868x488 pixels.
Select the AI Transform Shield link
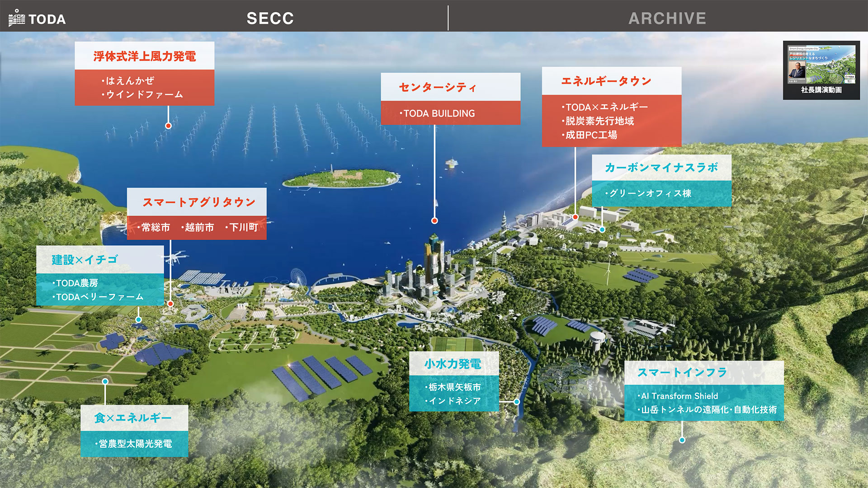coord(679,396)
